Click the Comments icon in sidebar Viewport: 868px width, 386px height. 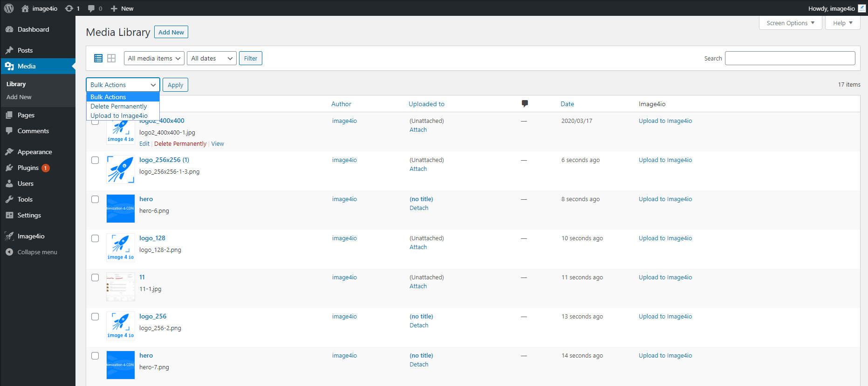coord(9,131)
